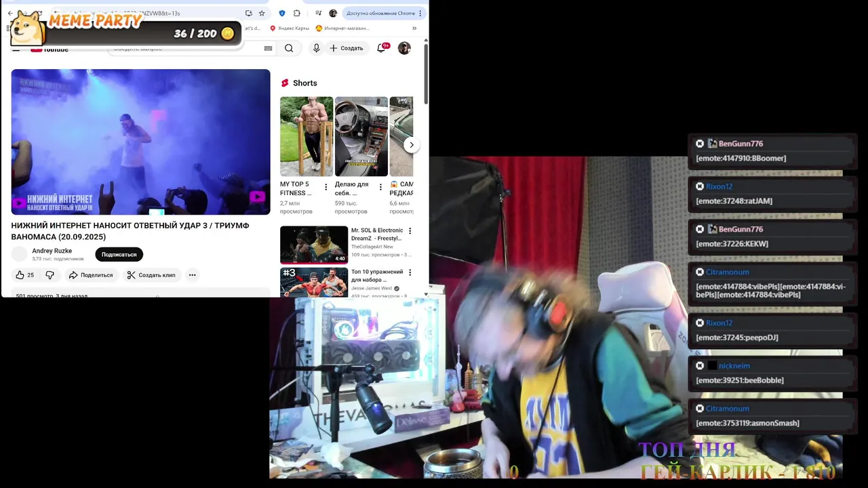Open Chrome three-dot menu
868x488 pixels.
click(x=420, y=13)
